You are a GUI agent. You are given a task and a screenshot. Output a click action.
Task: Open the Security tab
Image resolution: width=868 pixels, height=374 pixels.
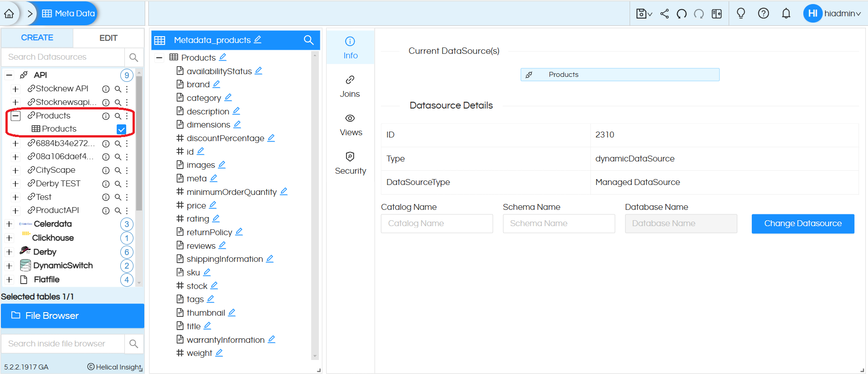[x=350, y=163]
